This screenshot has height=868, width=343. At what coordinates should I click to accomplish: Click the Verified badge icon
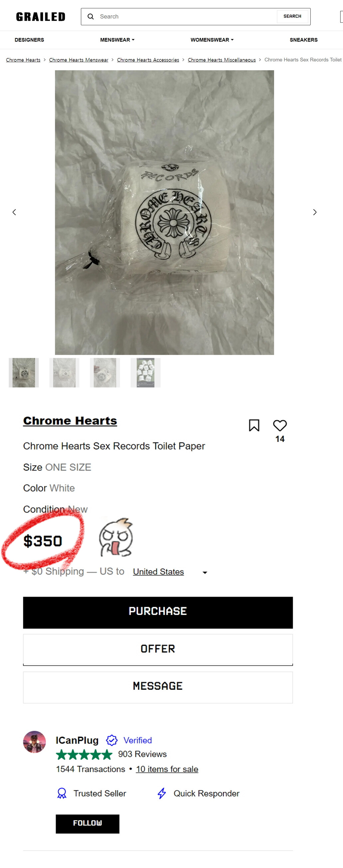point(111,740)
